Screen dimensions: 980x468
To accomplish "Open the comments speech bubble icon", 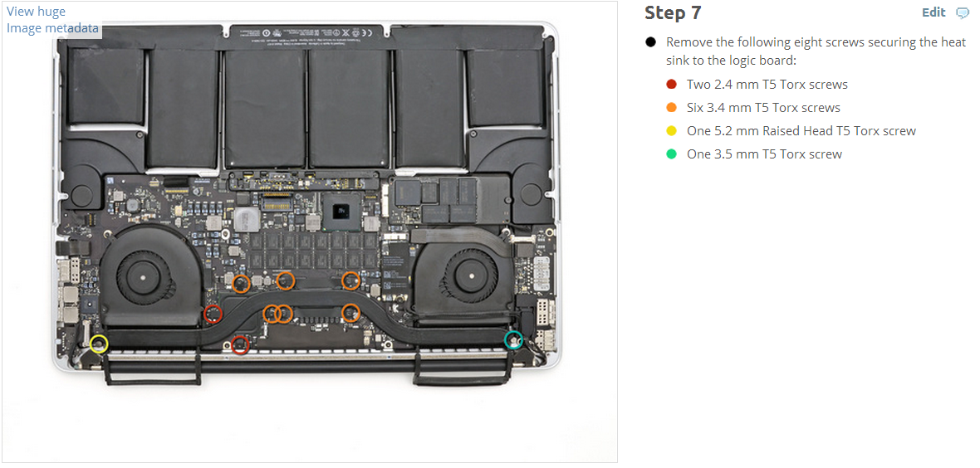I will (x=963, y=12).
